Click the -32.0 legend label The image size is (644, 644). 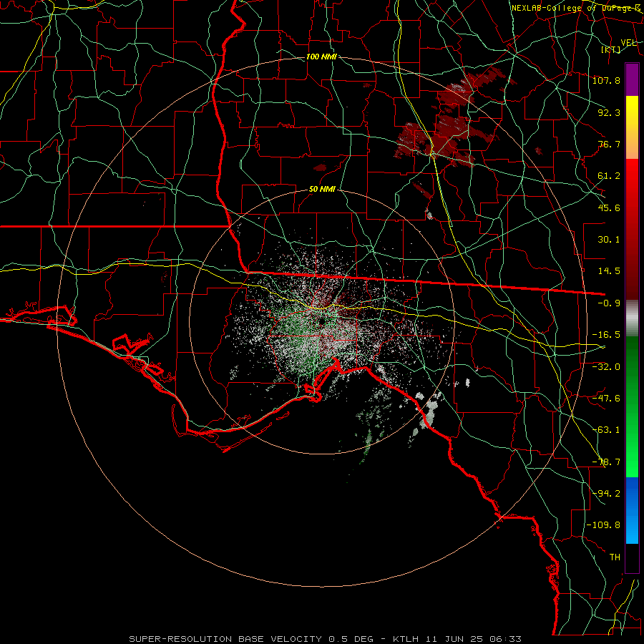[606, 366]
